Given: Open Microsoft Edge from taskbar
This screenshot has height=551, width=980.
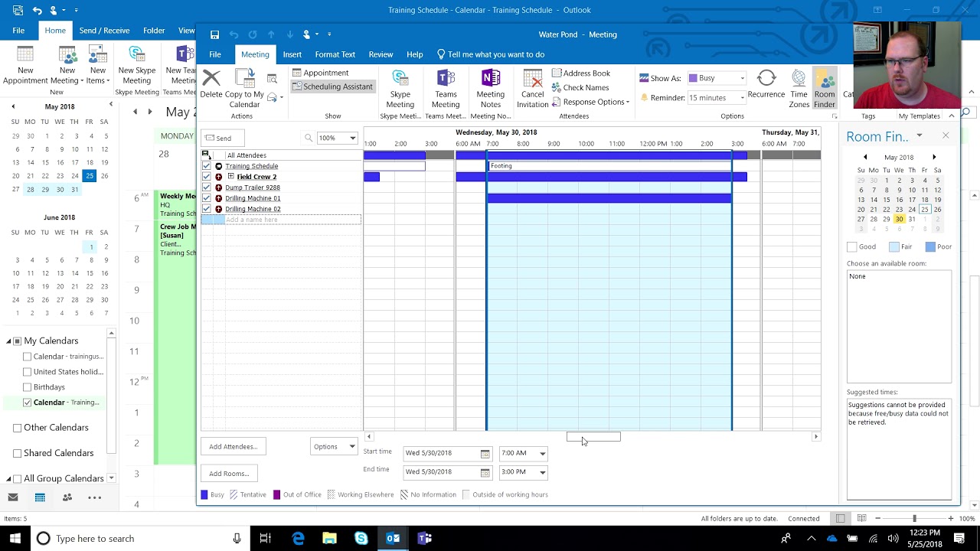Looking at the screenshot, I should pos(299,538).
